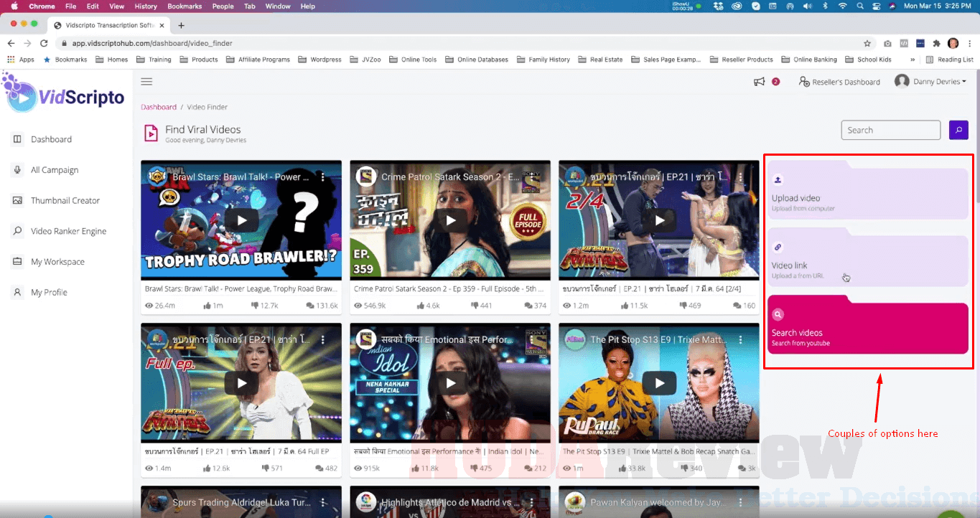Open three-dots menu on The Pit Stop video
The width and height of the screenshot is (980, 518).
click(x=741, y=339)
